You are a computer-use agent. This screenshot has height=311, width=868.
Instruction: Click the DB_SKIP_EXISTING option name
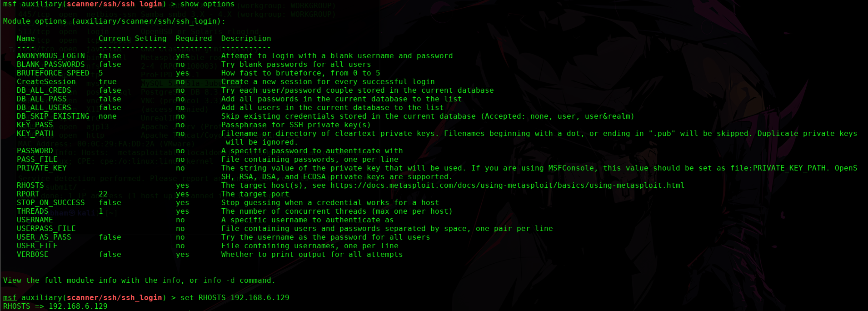(53, 116)
